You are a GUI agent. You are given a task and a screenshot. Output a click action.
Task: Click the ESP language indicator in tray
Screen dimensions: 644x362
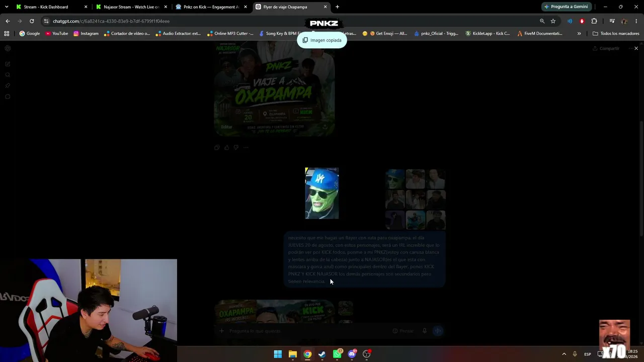(588, 354)
